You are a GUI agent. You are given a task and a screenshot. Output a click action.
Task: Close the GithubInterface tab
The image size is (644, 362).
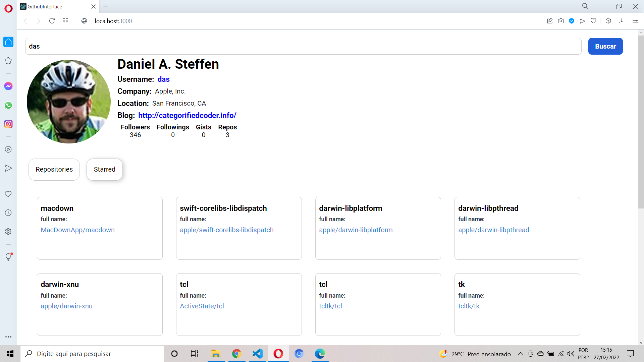click(94, 6)
